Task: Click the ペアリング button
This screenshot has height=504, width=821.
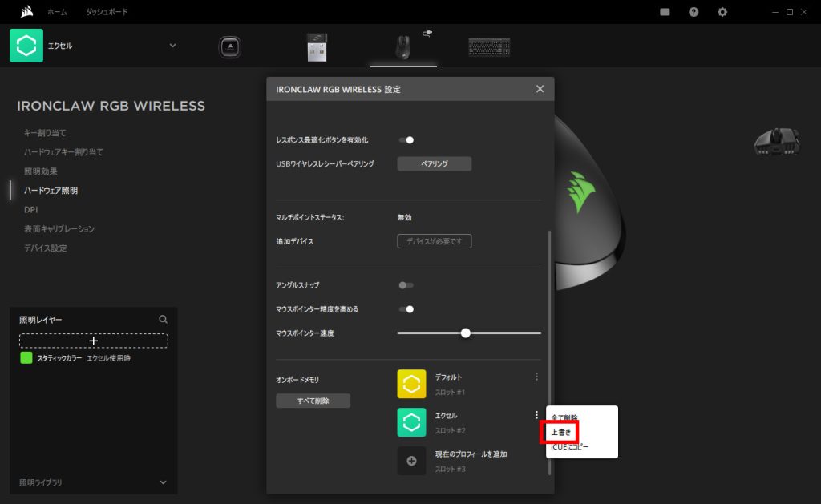Action: coord(434,163)
